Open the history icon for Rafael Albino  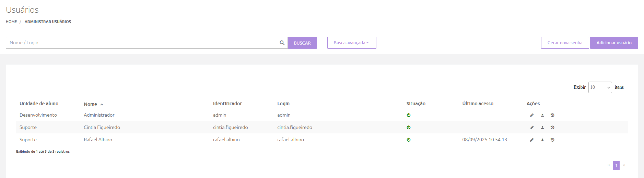552,140
